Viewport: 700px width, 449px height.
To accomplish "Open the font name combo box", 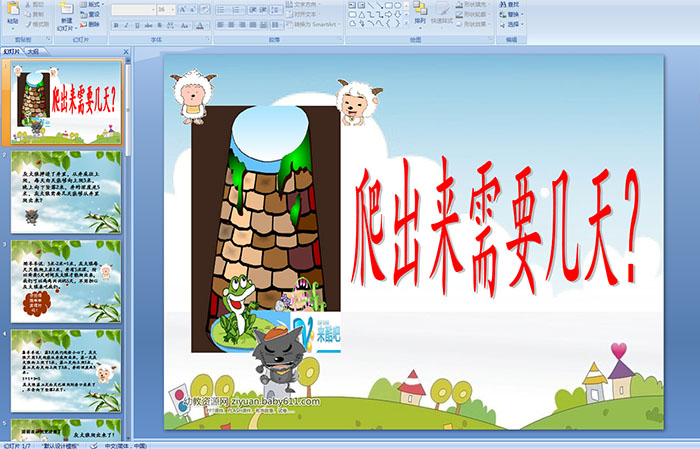I will click(133, 9).
